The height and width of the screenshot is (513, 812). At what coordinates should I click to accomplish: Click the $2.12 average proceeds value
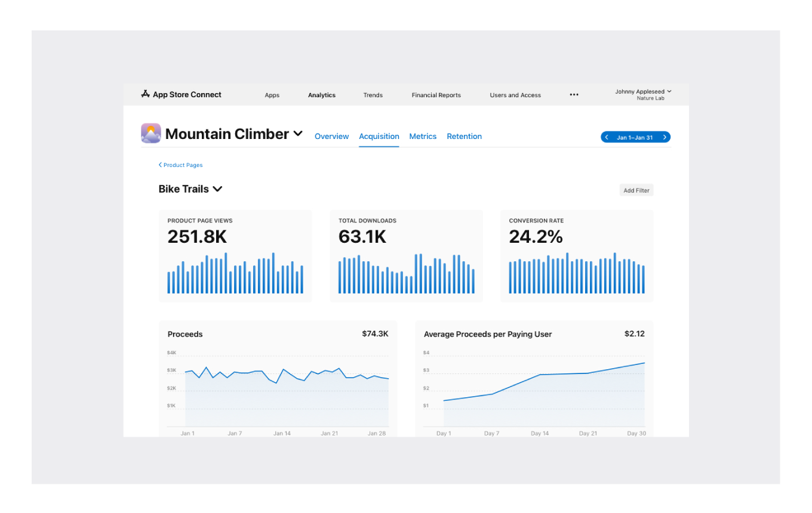[635, 333]
